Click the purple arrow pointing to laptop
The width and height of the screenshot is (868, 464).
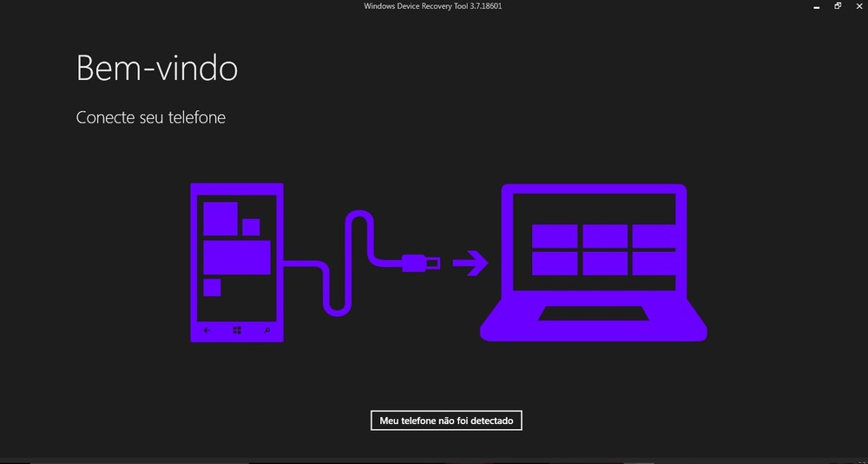coord(470,262)
